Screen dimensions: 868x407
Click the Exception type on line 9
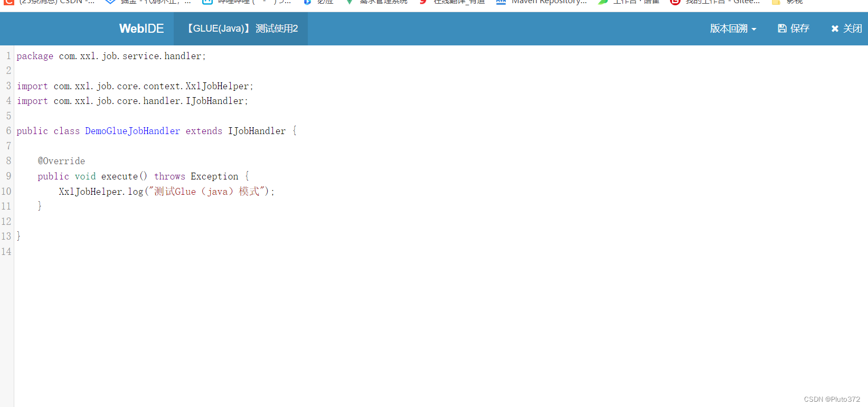pos(214,176)
